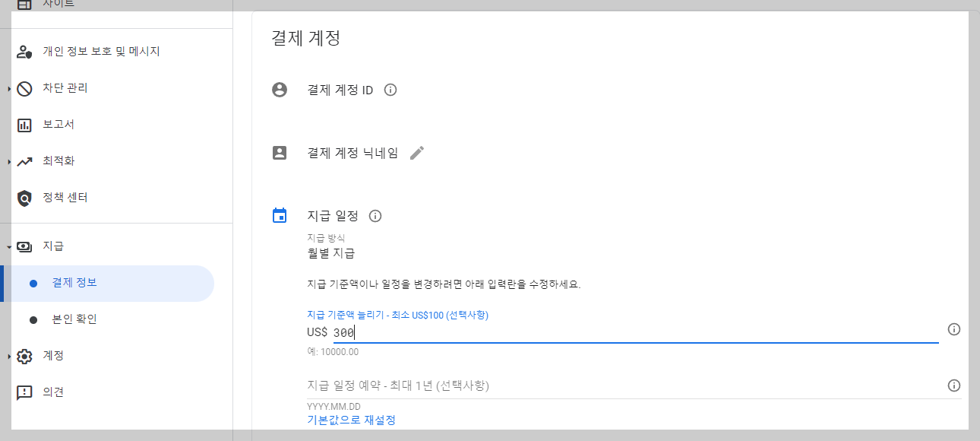Select 지급 in the sidebar
Screen dimensions: 980x441
(x=53, y=246)
